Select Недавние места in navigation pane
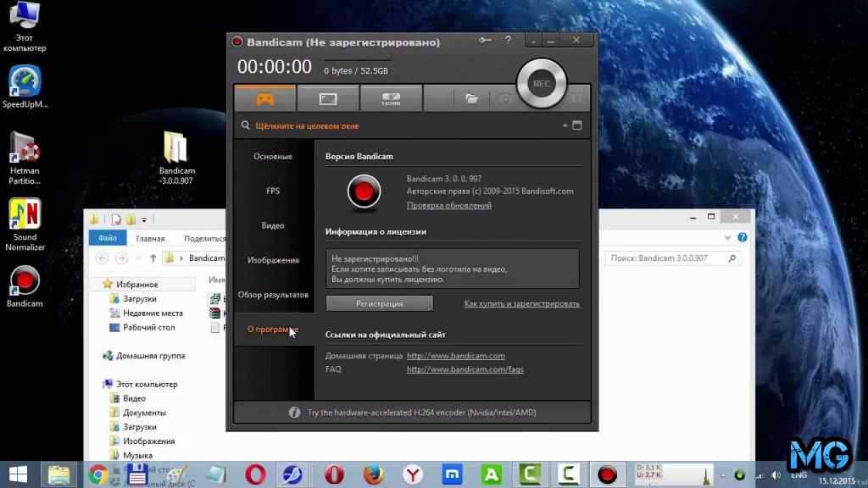The image size is (868, 488). click(x=153, y=313)
